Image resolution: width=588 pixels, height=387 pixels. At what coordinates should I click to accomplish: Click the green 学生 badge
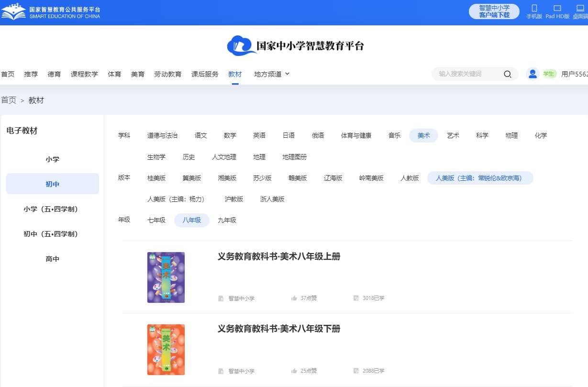point(549,74)
